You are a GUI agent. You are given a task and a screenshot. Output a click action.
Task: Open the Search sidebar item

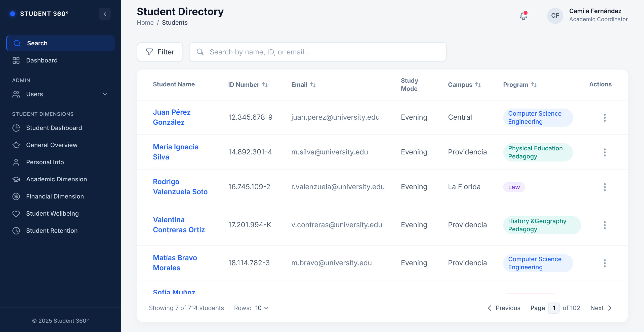point(60,43)
